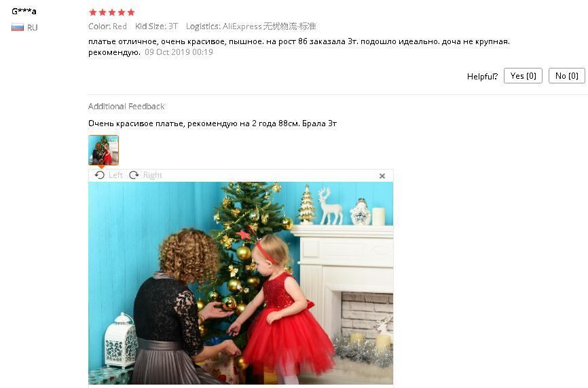Click the reviewer name G***a
The width and height of the screenshot is (588, 388).
[x=24, y=12]
